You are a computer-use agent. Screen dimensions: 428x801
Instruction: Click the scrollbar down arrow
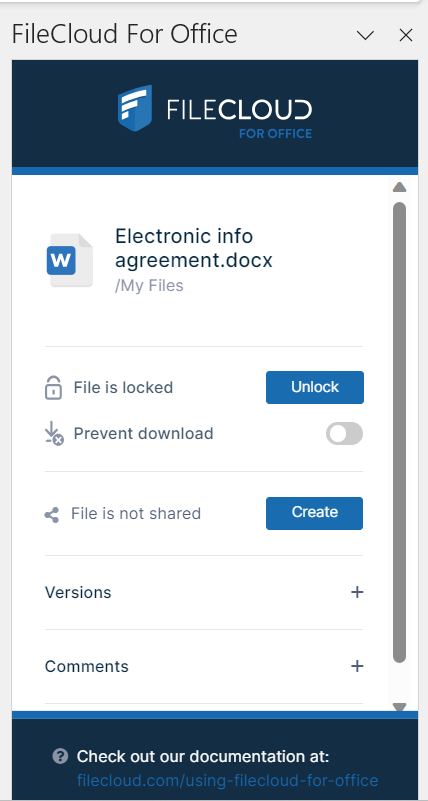click(399, 707)
